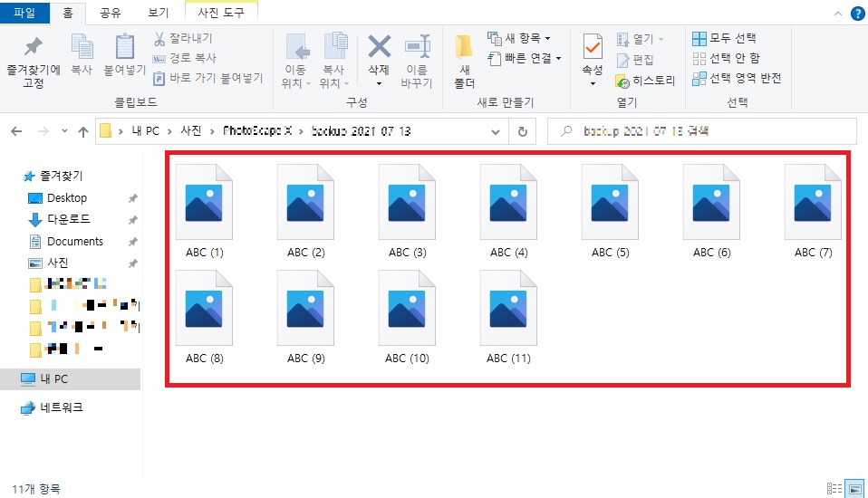Create a New folder (새 폴더)

click(465, 62)
